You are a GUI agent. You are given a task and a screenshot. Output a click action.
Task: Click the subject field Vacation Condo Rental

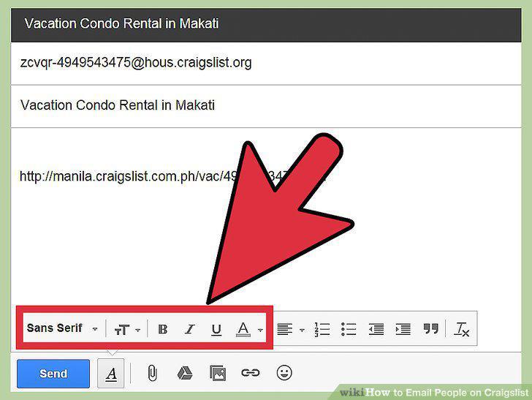[x=266, y=106]
